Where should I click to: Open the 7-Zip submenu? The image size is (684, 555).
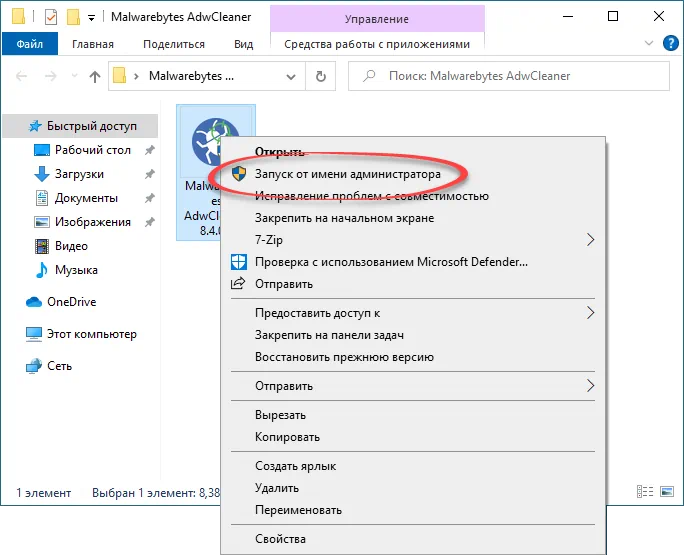coord(413,240)
